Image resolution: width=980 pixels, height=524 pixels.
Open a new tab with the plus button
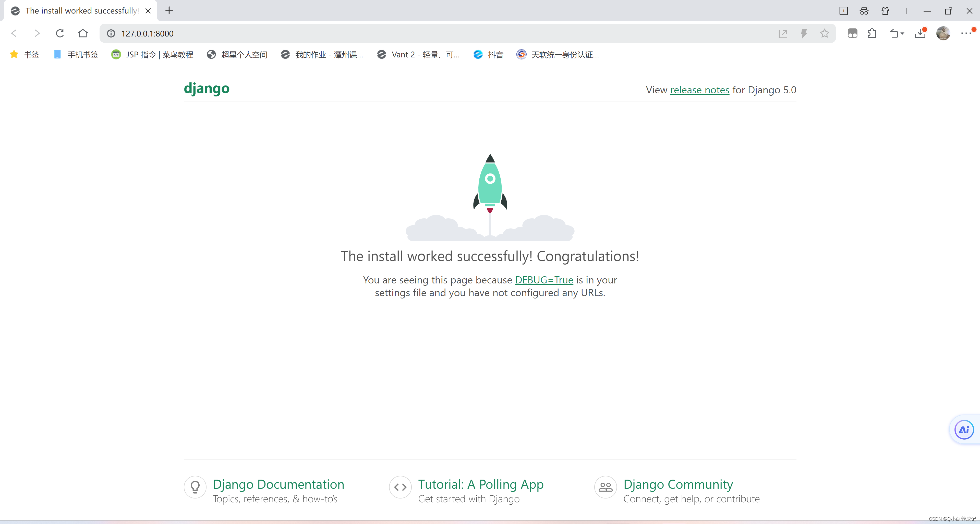point(169,11)
